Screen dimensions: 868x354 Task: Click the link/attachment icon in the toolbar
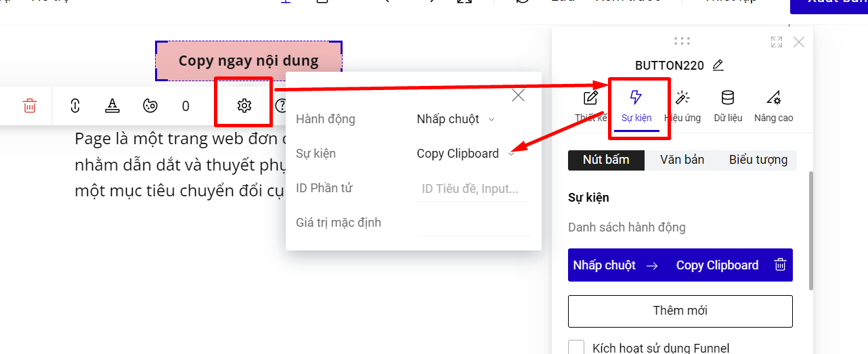pos(75,106)
